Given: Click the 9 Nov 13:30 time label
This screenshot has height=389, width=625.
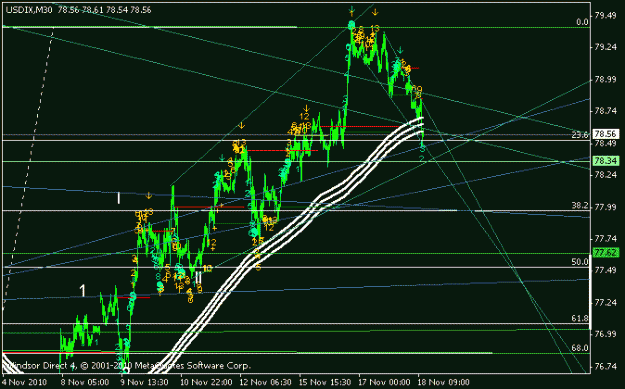Looking at the screenshot, I should point(145,382).
